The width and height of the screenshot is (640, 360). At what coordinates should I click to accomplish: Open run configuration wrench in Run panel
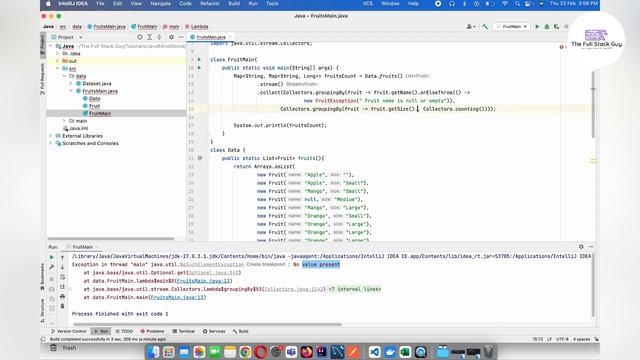(51, 267)
